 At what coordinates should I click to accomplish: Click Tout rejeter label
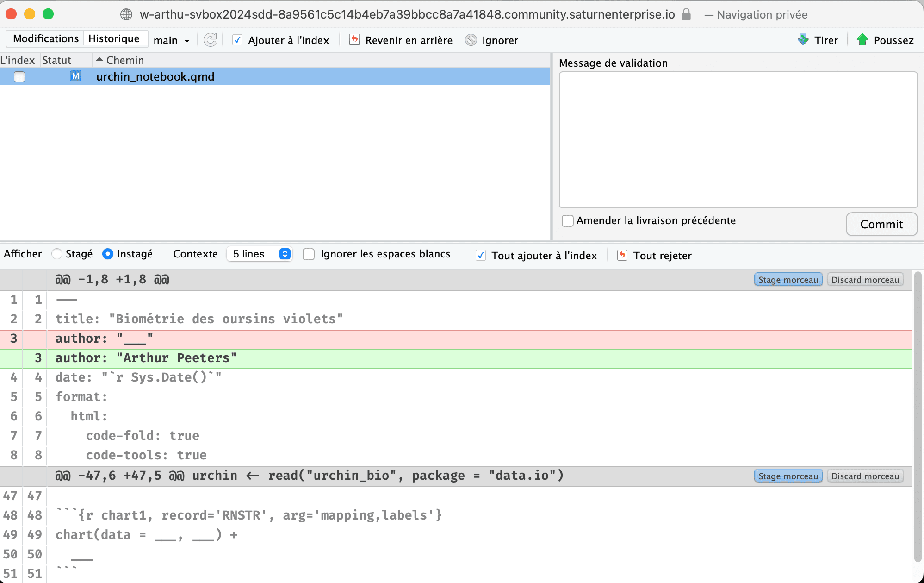(662, 256)
